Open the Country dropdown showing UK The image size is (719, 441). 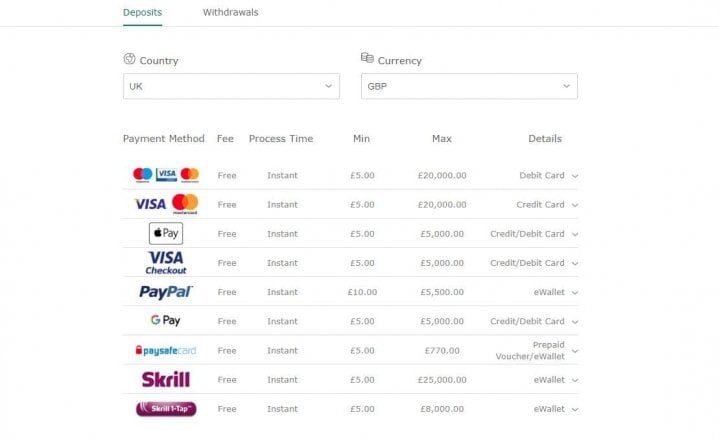click(231, 86)
